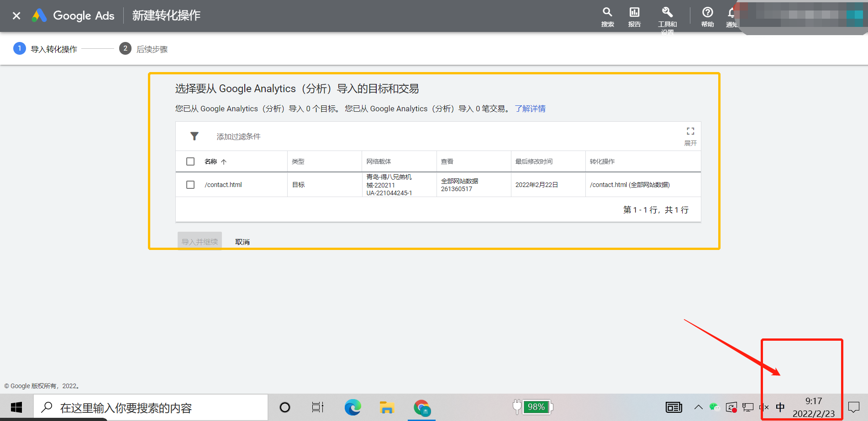
Task: Click the 98% battery indicator
Action: click(532, 407)
